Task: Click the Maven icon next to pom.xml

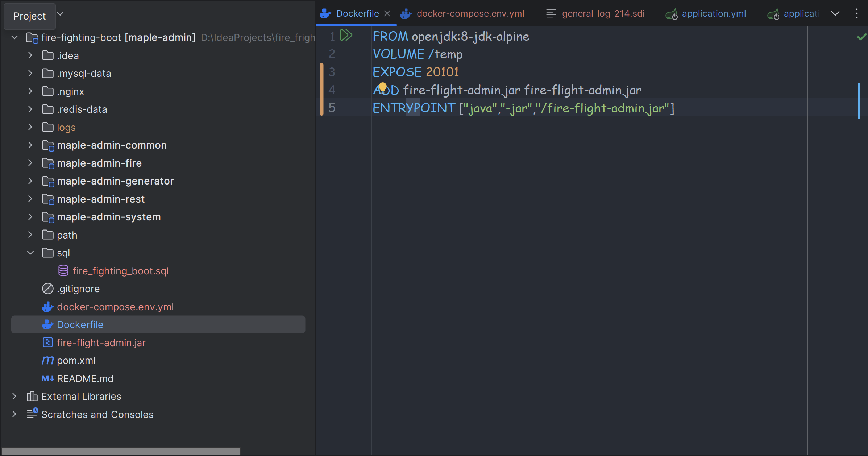Action: pos(47,360)
